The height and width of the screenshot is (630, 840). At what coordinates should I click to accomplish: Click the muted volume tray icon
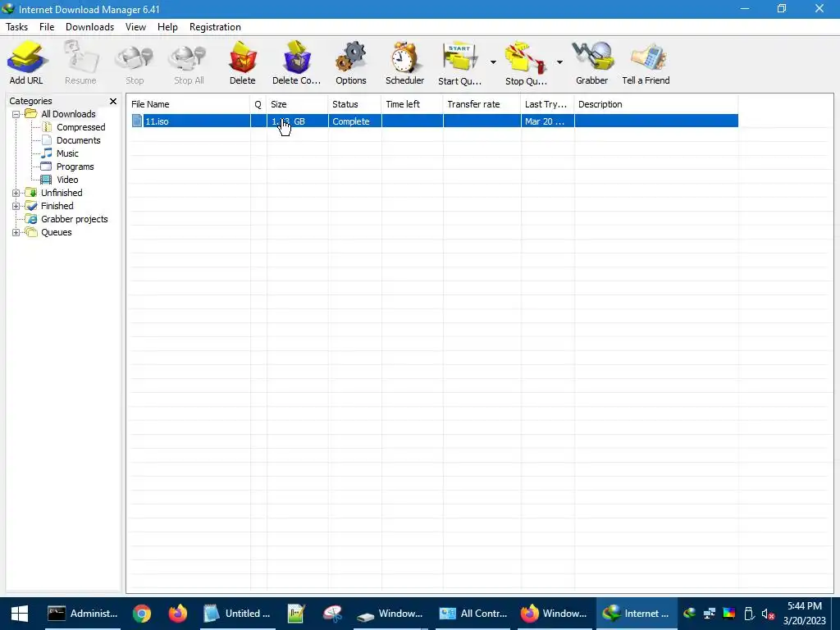pyautogui.click(x=768, y=614)
